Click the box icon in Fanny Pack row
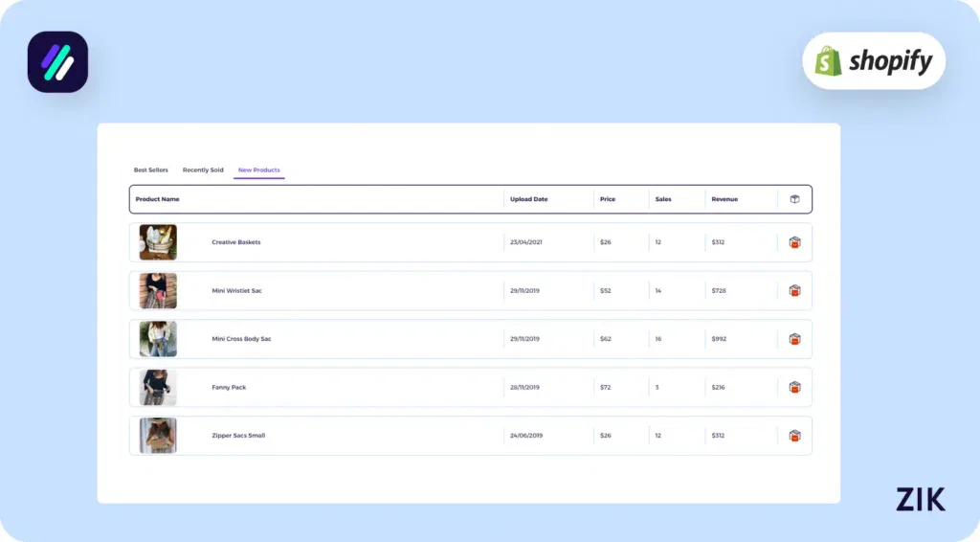 click(x=794, y=387)
